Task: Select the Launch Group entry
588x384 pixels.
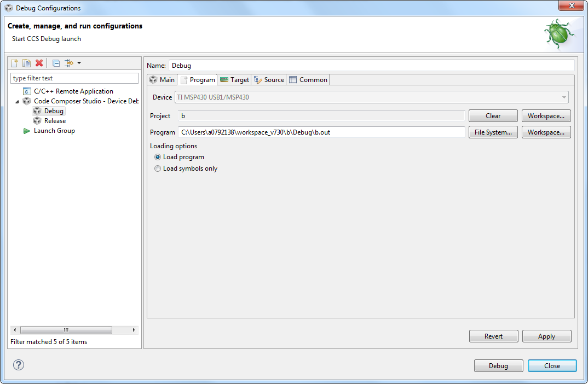Action: (x=54, y=131)
